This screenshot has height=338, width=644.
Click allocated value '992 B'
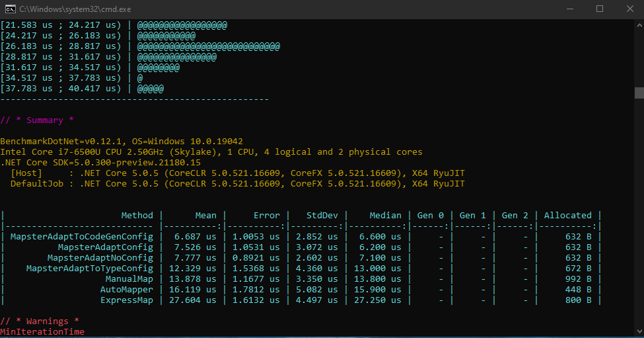click(579, 279)
